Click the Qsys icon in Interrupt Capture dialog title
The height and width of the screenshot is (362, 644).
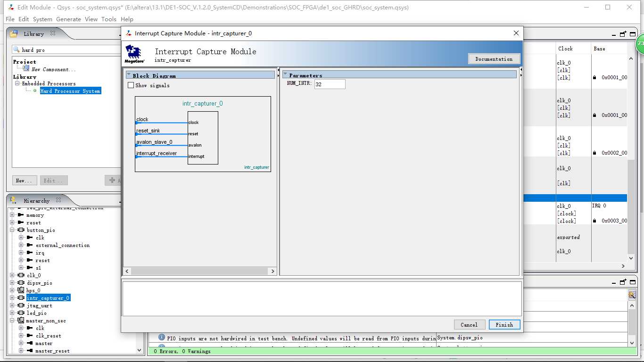pos(128,33)
